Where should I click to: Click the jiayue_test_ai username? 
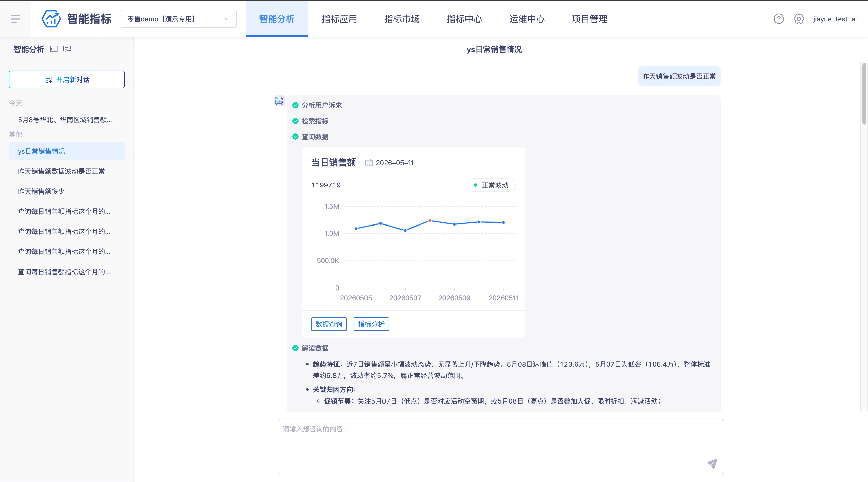pos(835,19)
